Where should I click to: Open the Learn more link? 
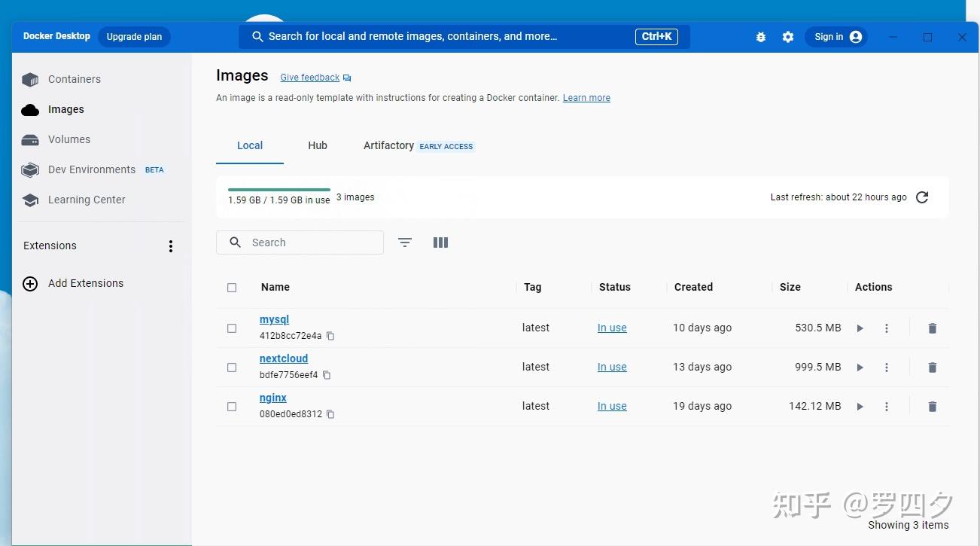[586, 98]
